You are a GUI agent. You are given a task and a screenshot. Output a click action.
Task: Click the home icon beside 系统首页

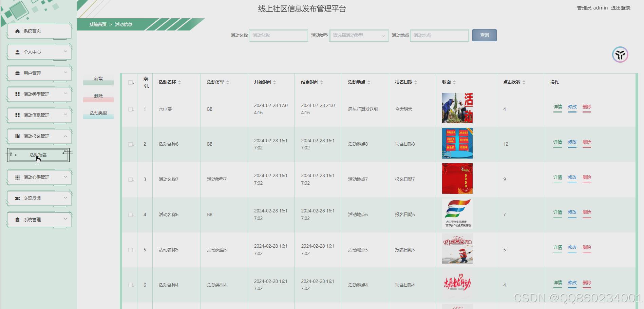[17, 31]
